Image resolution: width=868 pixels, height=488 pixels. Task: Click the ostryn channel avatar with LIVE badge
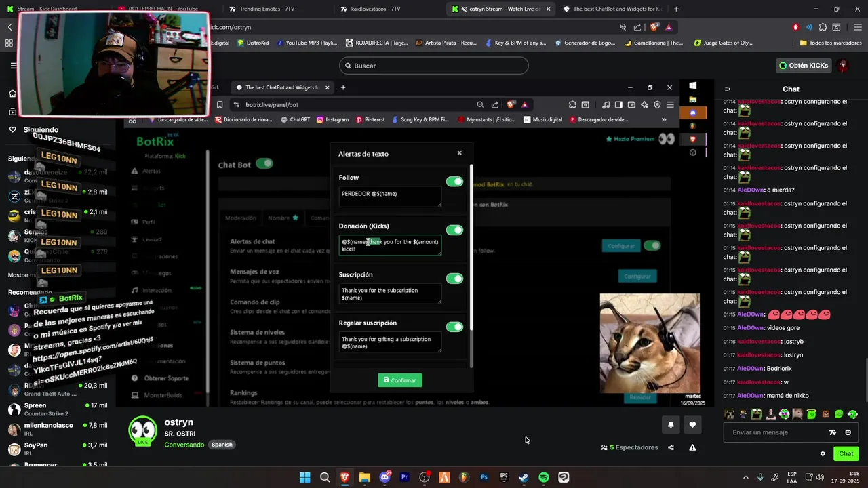point(143,430)
